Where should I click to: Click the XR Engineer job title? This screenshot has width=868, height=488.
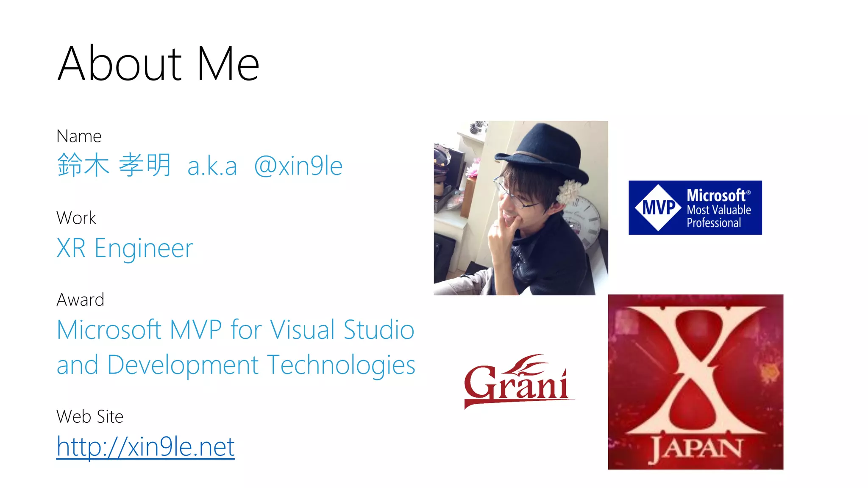tap(125, 248)
